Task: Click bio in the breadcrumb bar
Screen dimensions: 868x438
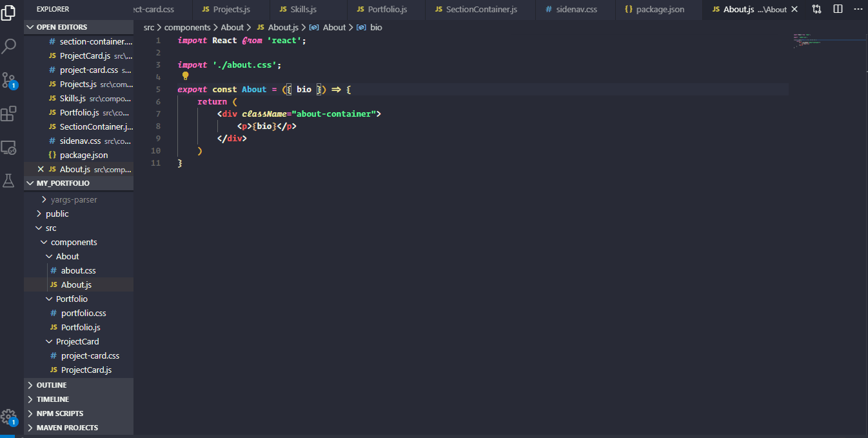Action: click(376, 27)
